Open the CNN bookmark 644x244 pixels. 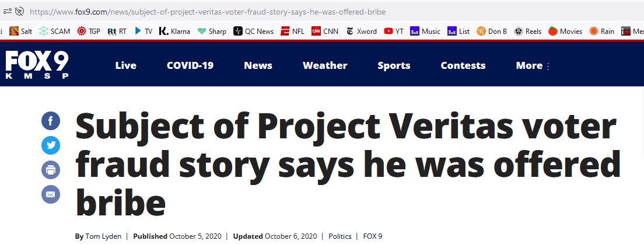pyautogui.click(x=325, y=31)
